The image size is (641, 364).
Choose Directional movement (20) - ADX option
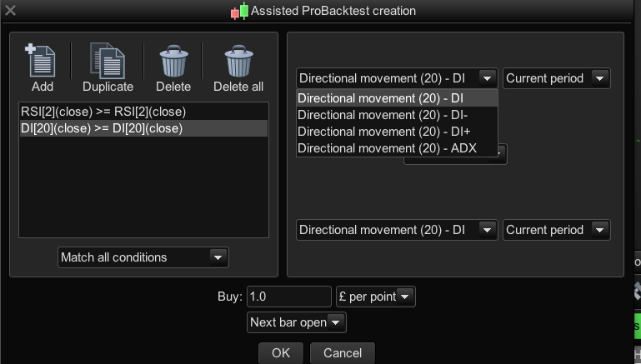coord(397,148)
